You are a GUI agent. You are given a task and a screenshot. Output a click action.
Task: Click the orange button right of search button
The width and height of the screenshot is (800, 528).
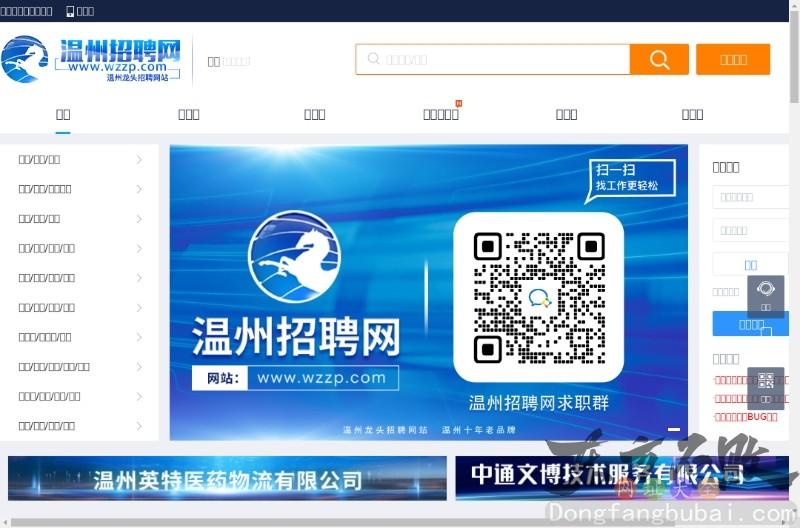[x=733, y=59]
